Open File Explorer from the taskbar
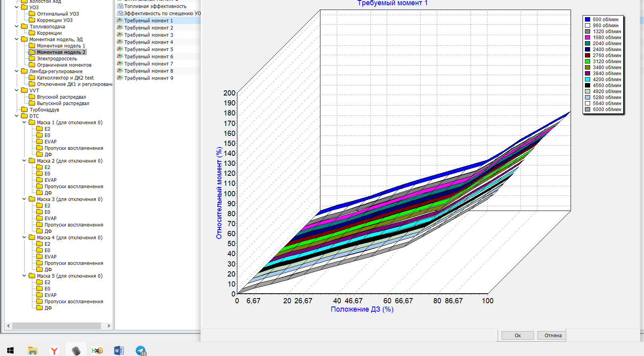Viewport: 644px width, 356px height. click(x=33, y=350)
